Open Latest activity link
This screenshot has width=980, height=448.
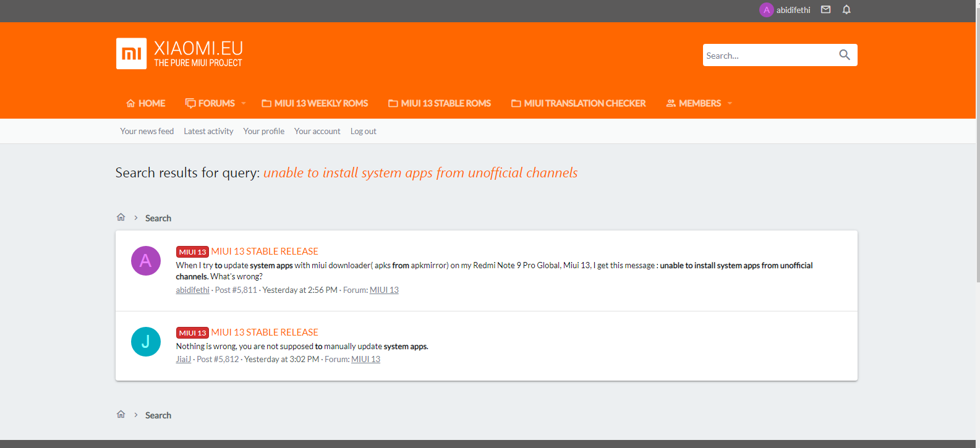click(208, 131)
